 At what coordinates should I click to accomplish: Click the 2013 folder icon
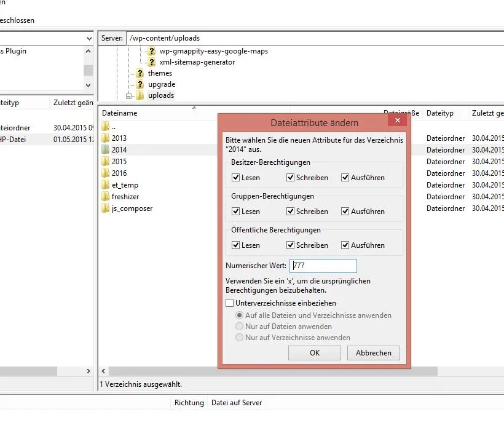coord(106,138)
